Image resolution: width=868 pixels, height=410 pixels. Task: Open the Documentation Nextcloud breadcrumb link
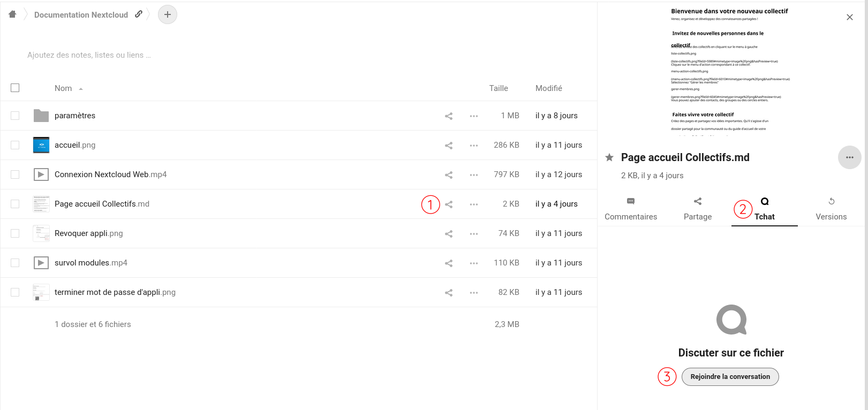[81, 15]
